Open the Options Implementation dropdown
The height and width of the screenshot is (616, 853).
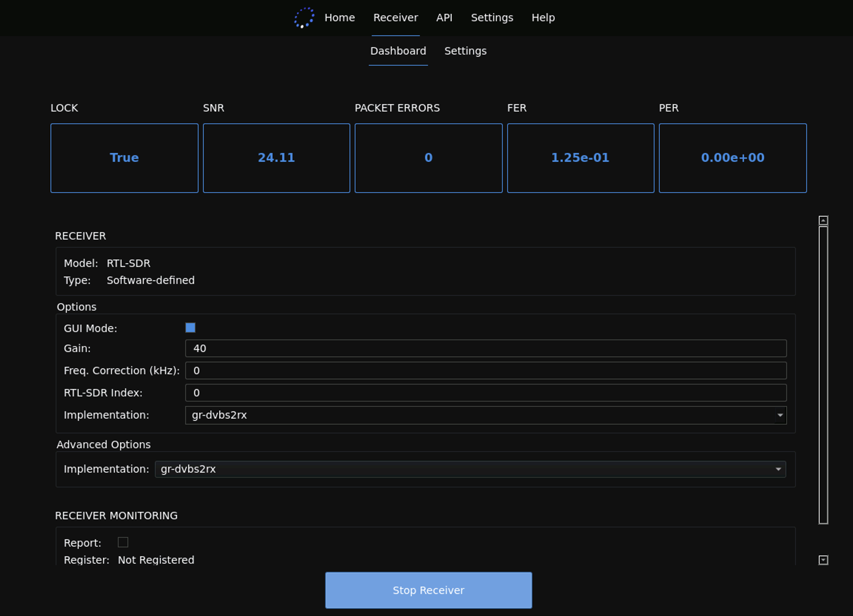(x=485, y=415)
